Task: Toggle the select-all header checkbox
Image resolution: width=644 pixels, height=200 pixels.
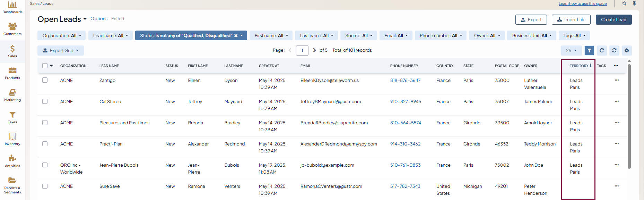Action: pos(45,66)
